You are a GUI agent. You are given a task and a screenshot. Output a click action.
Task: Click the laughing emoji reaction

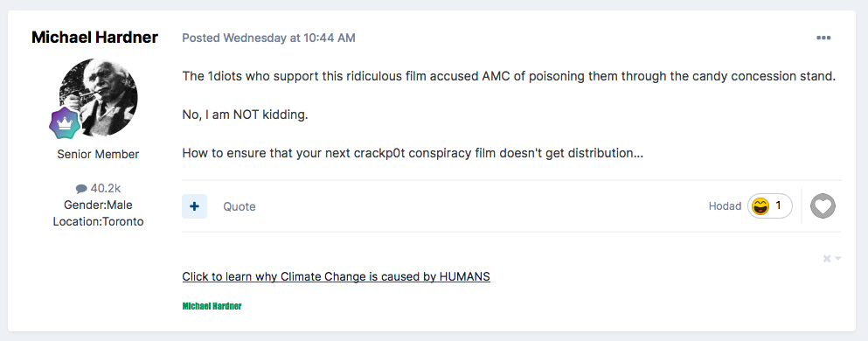[760, 206]
